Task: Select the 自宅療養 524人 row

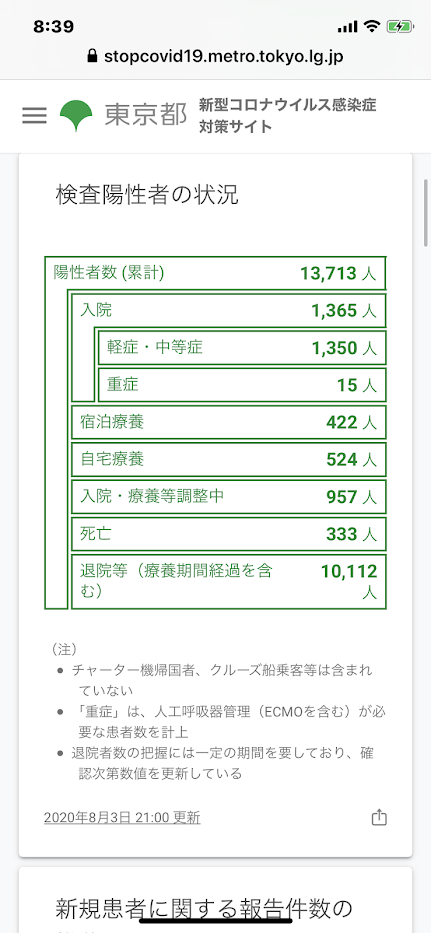Action: pos(229,459)
